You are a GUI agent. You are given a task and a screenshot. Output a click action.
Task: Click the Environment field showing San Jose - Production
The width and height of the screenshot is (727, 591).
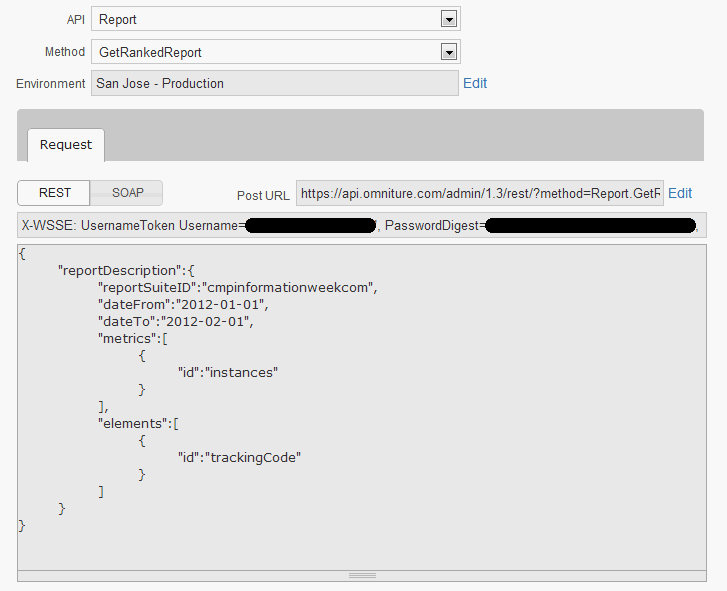[x=274, y=83]
